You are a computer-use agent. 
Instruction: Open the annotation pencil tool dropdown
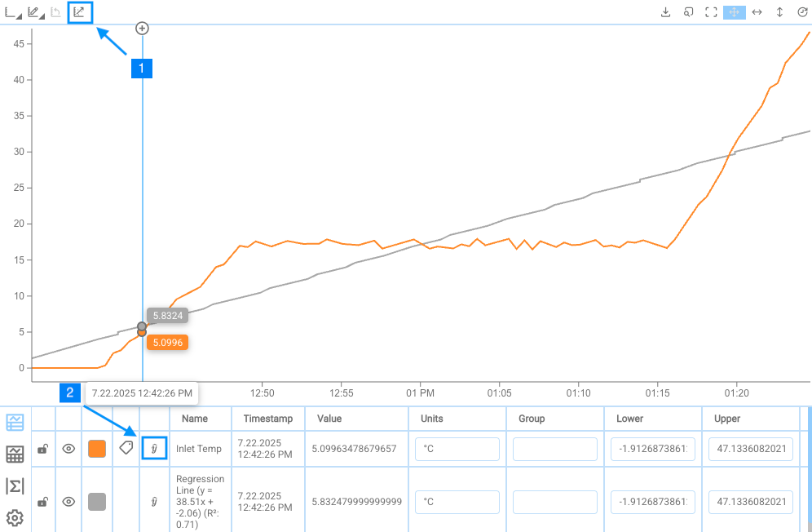click(35, 12)
